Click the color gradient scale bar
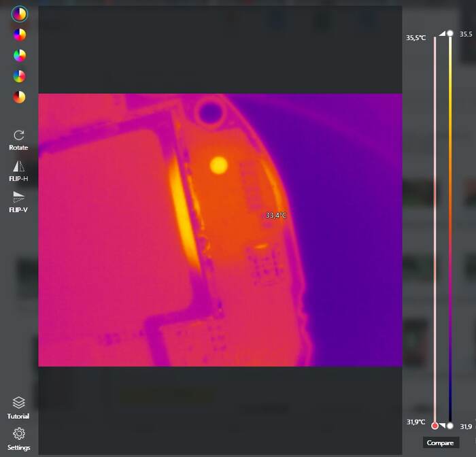This screenshot has width=476, height=457. click(449, 224)
